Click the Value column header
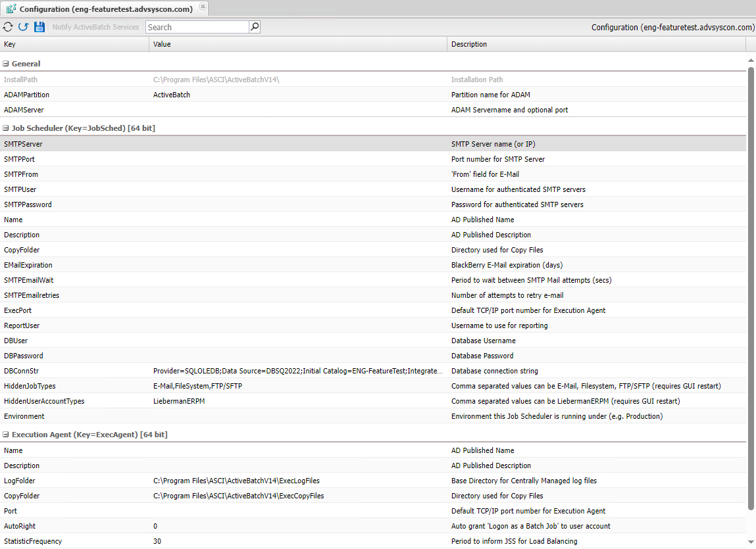This screenshot has height=549, width=756. tap(297, 44)
